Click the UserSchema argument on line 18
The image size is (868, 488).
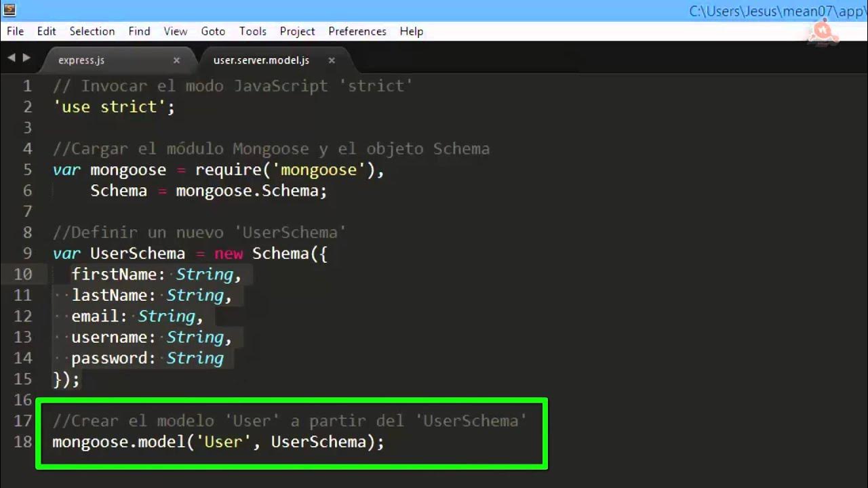319,442
